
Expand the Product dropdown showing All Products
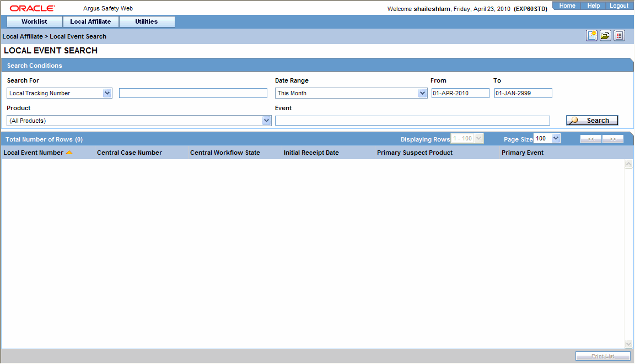coord(266,120)
